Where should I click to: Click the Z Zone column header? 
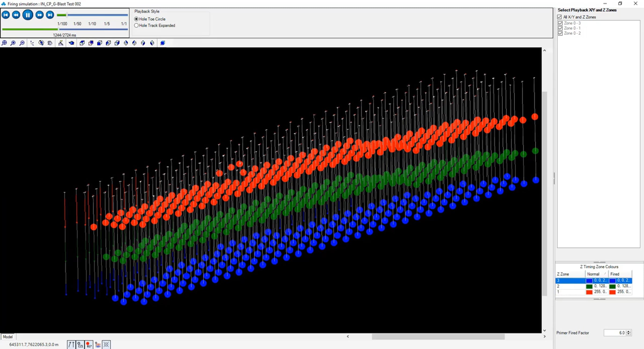click(x=570, y=274)
